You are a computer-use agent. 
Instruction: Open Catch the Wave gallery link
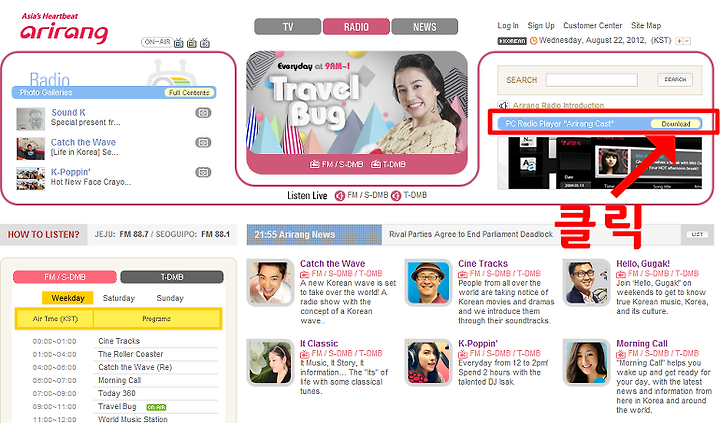(x=83, y=142)
